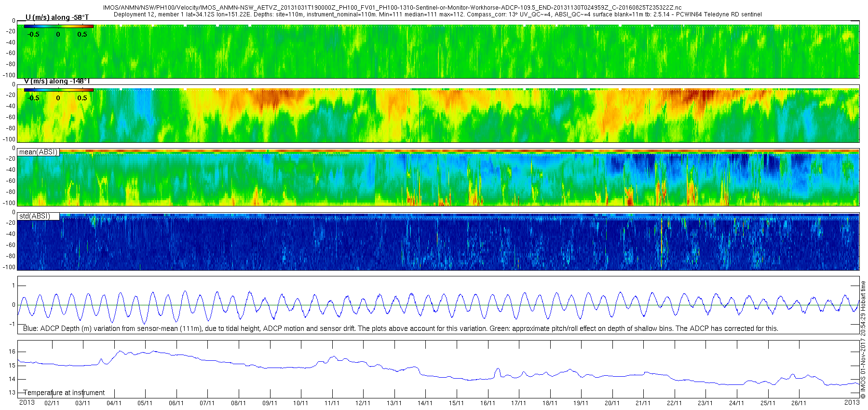Click the V velocity panel colorbar
Viewport: 868px width, 410px height.
[59, 90]
